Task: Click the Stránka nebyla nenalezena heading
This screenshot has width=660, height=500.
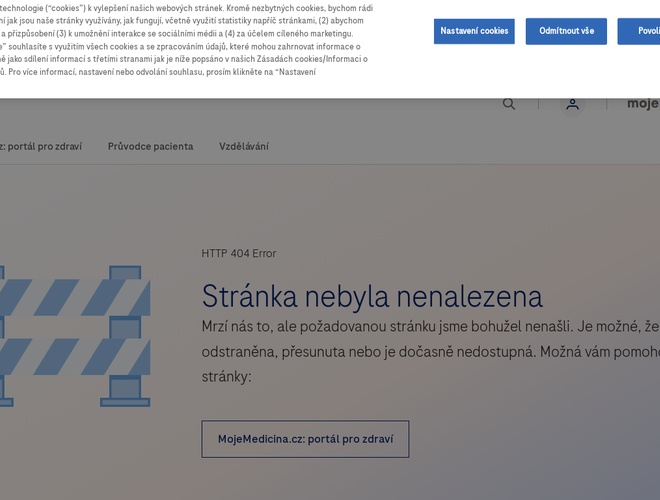Action: (372, 296)
